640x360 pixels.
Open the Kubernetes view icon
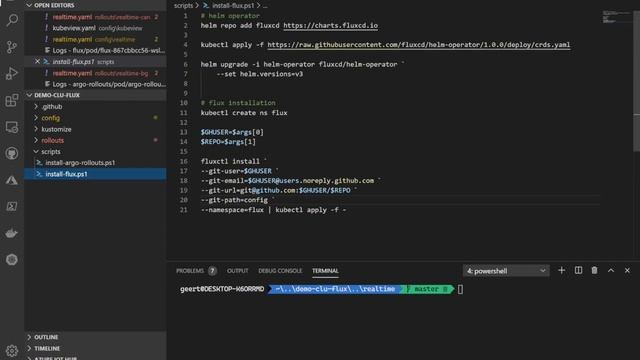(12, 260)
